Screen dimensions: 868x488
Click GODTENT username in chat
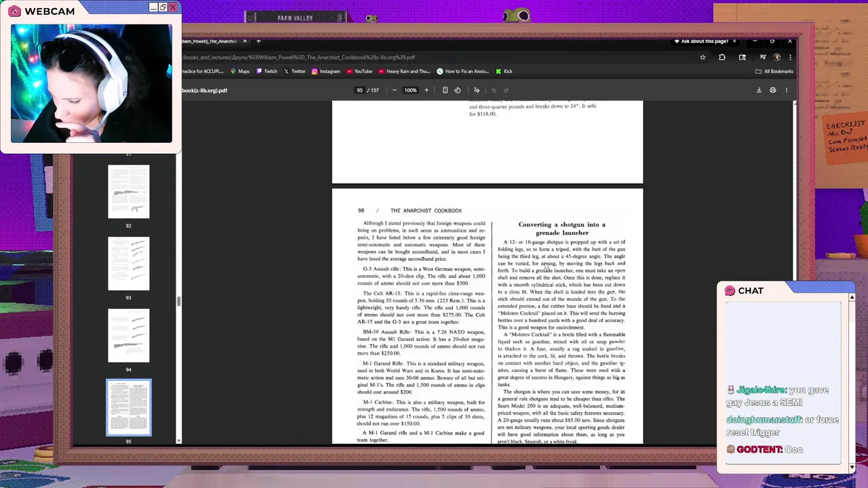(759, 449)
